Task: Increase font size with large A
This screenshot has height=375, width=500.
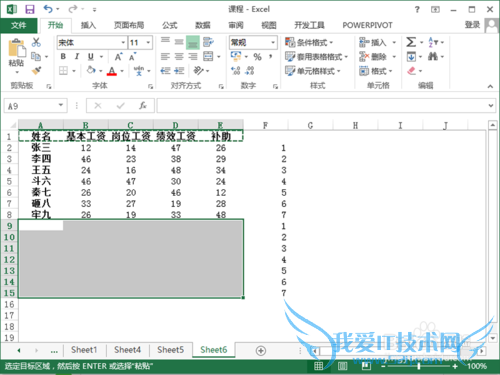Action: 119,57
